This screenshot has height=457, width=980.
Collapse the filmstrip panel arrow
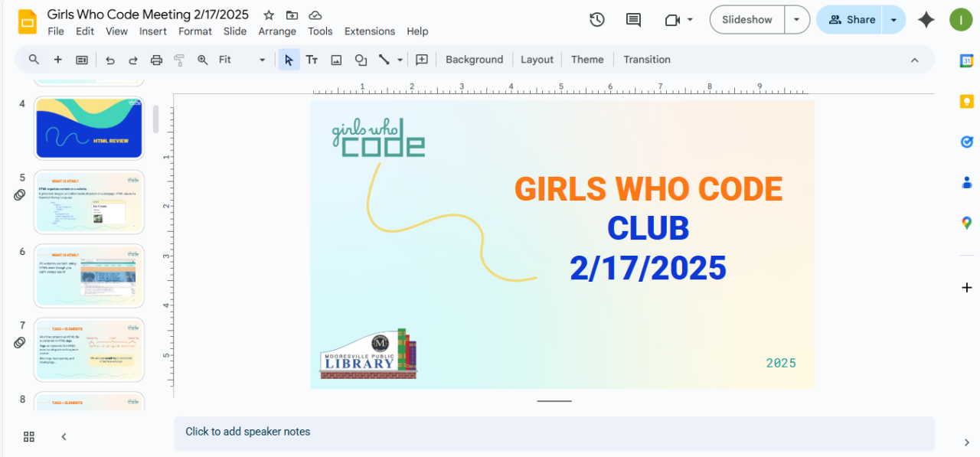pyautogui.click(x=64, y=436)
